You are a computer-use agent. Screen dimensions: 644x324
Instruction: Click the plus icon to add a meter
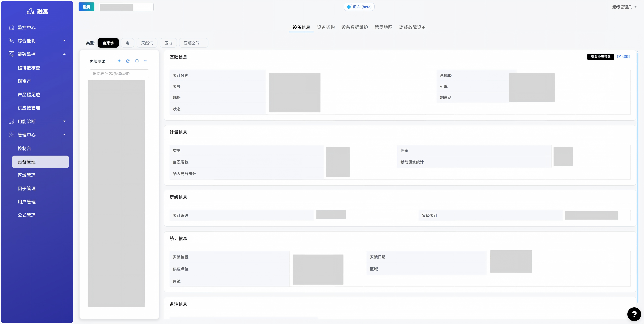click(119, 61)
